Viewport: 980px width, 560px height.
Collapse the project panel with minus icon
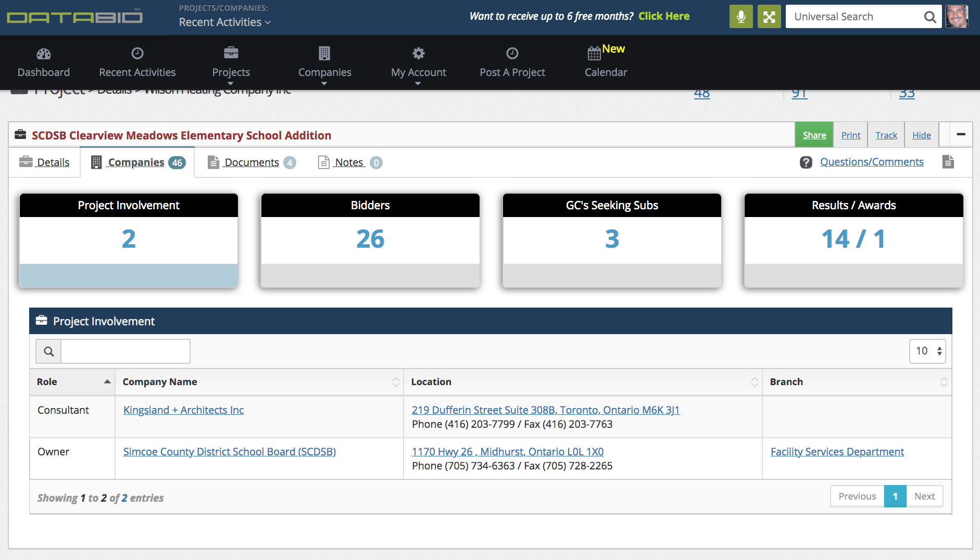click(961, 134)
